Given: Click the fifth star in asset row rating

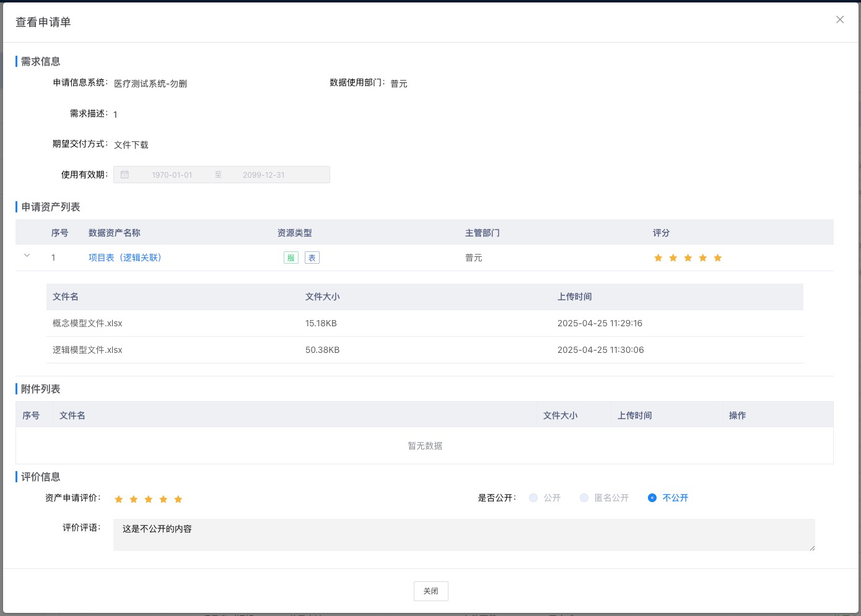Looking at the screenshot, I should [x=717, y=258].
